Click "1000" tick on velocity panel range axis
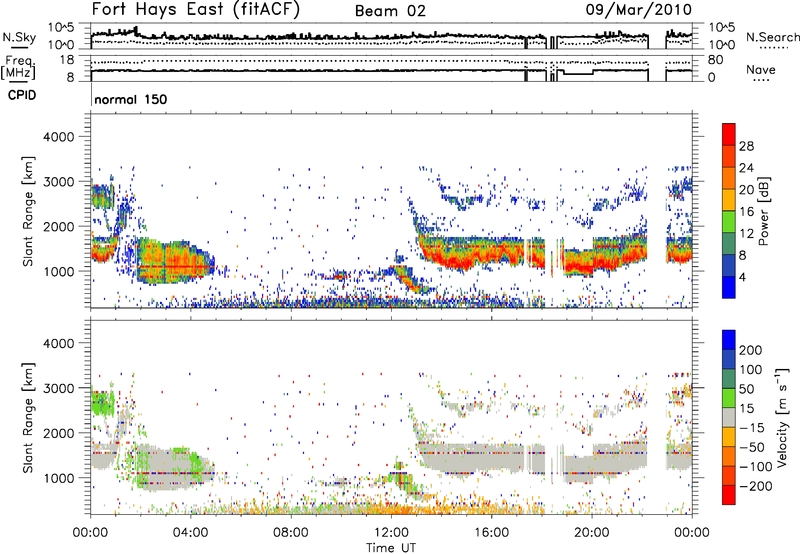This screenshot has height=554, width=800. tap(58, 478)
